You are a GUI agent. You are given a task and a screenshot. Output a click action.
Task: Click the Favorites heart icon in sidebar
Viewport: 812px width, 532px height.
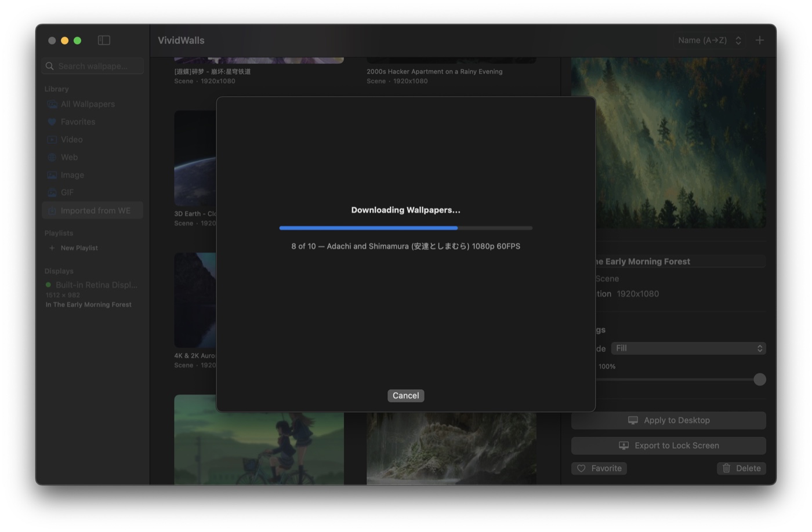52,122
